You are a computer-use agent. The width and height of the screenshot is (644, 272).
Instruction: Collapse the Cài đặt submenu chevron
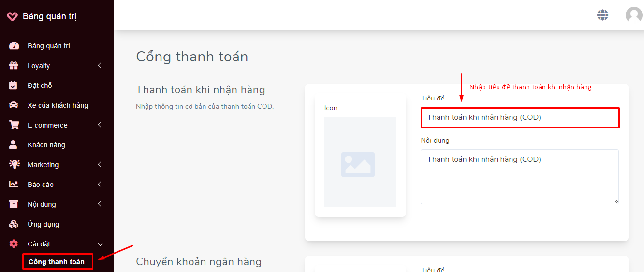click(x=100, y=244)
